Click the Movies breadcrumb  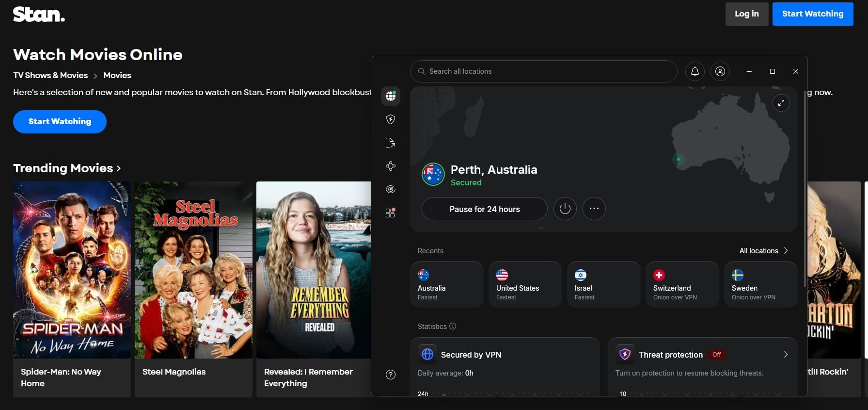pyautogui.click(x=117, y=75)
